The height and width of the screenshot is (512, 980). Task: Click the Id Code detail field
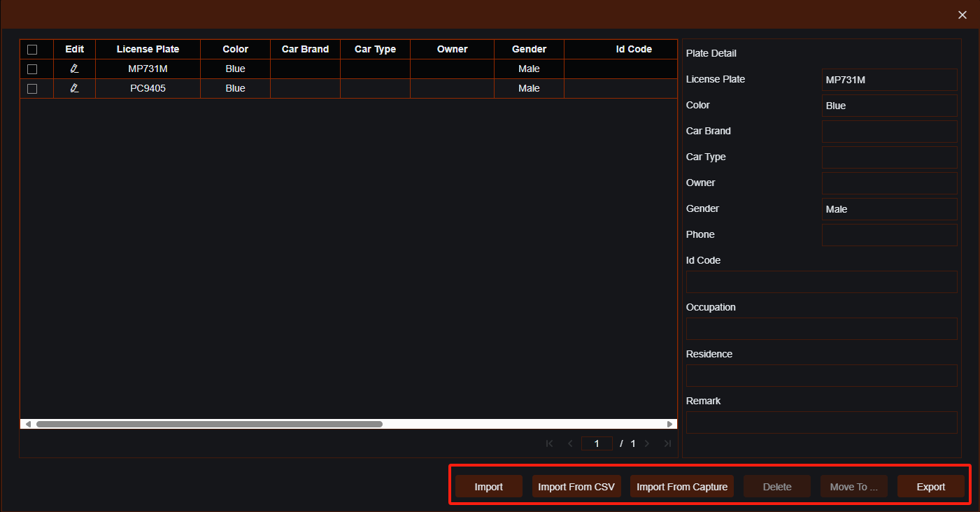pos(821,282)
